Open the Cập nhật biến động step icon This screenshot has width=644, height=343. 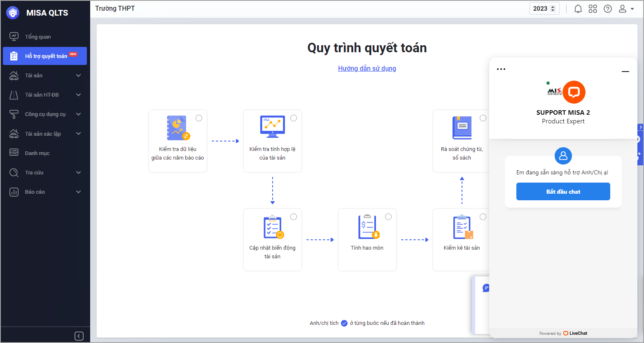273,227
